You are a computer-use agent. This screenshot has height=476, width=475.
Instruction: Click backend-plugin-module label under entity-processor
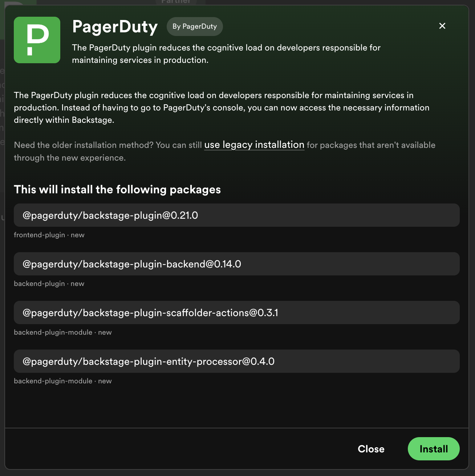(63, 381)
